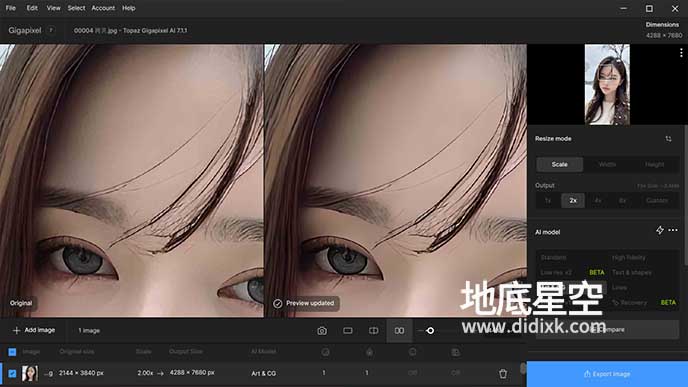Click the denoise column header icon

click(326, 352)
